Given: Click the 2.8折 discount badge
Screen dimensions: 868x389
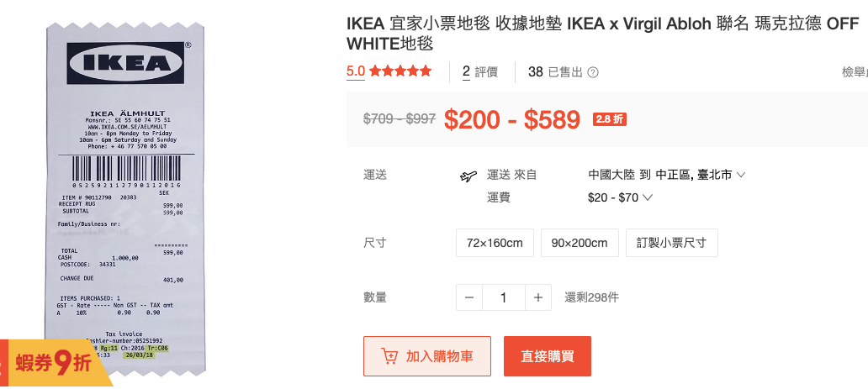Looking at the screenshot, I should tap(610, 119).
